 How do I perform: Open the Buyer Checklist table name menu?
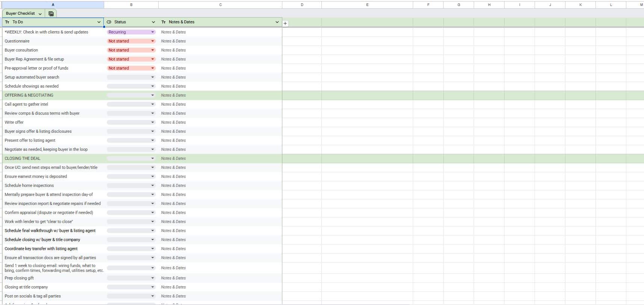pos(40,14)
